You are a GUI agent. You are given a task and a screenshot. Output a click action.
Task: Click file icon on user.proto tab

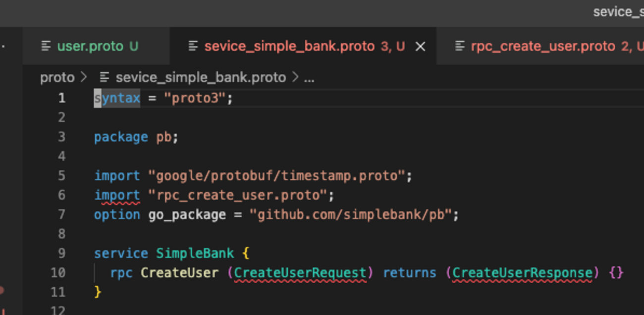tap(46, 47)
